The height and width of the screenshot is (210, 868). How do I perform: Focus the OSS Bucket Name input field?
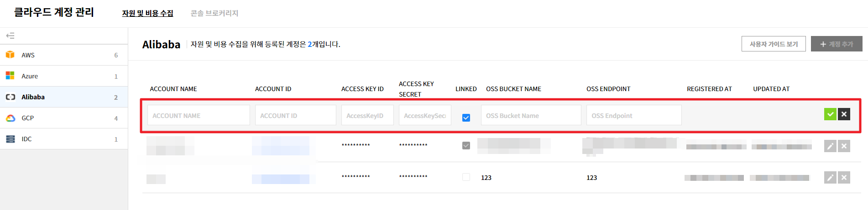(x=531, y=115)
